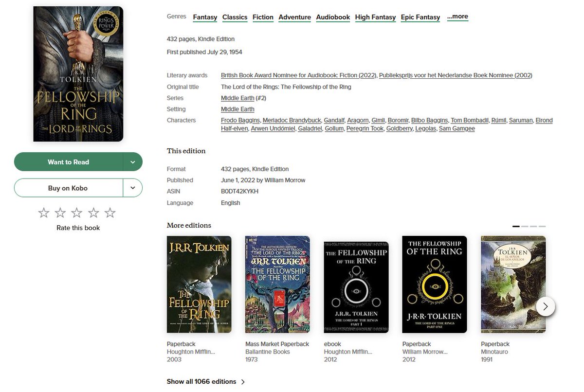Screen dimensions: 584x392
Task: Open Publieksprijs voor het Nederlandse Boek link
Action: point(456,75)
